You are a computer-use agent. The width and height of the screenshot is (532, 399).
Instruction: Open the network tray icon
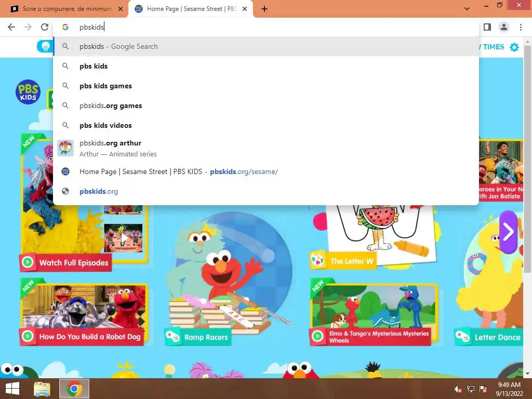tap(471, 389)
